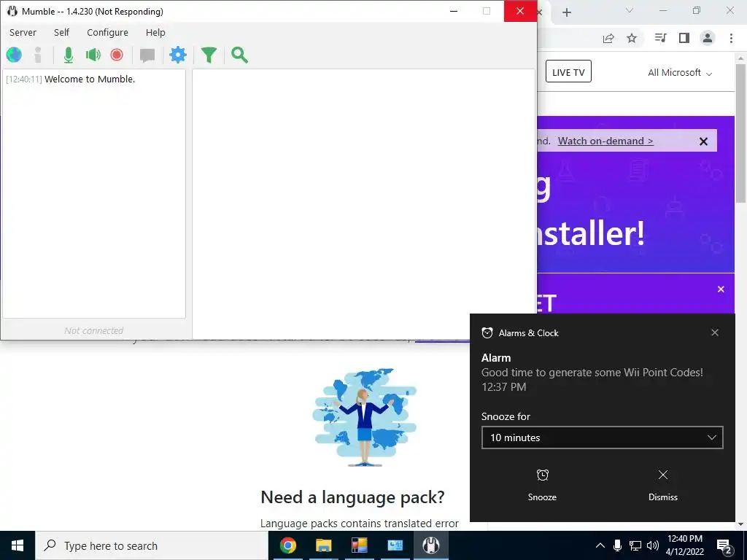Click the browser vertical scrollbar
747x560 pixels.
[x=741, y=133]
